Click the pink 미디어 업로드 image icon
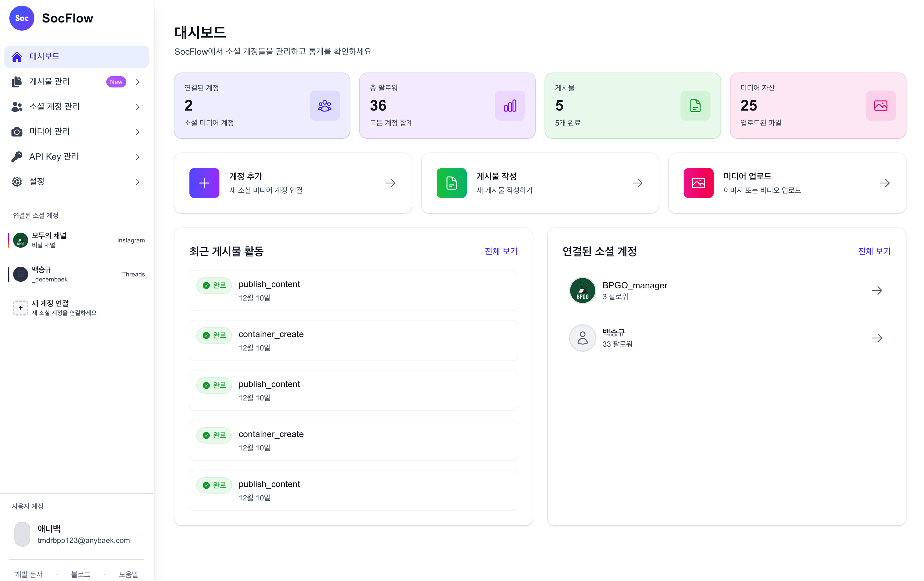This screenshot has height=581, width=924. pos(698,183)
